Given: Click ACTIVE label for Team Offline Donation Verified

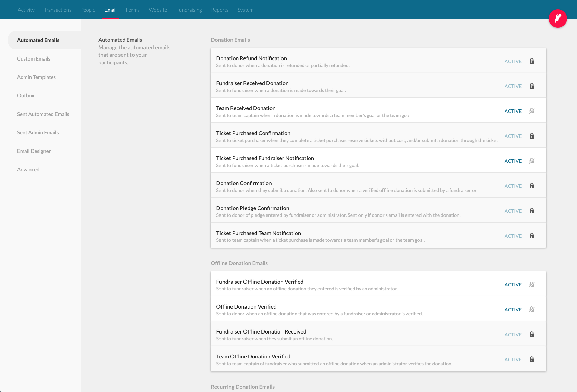Looking at the screenshot, I should click(513, 360).
